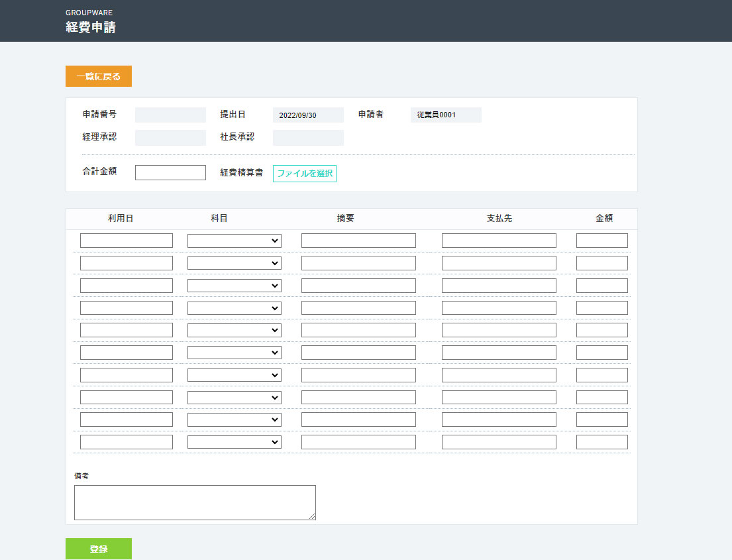
Task: Expand the 科目 dropdown in fifth row
Action: pos(234,330)
